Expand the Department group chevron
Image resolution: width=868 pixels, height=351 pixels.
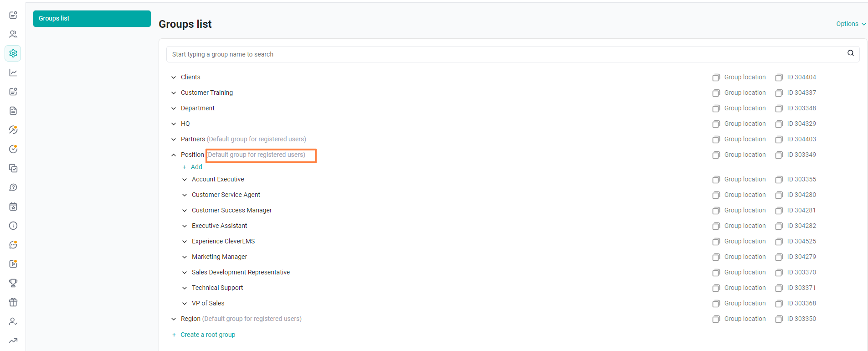tap(174, 108)
